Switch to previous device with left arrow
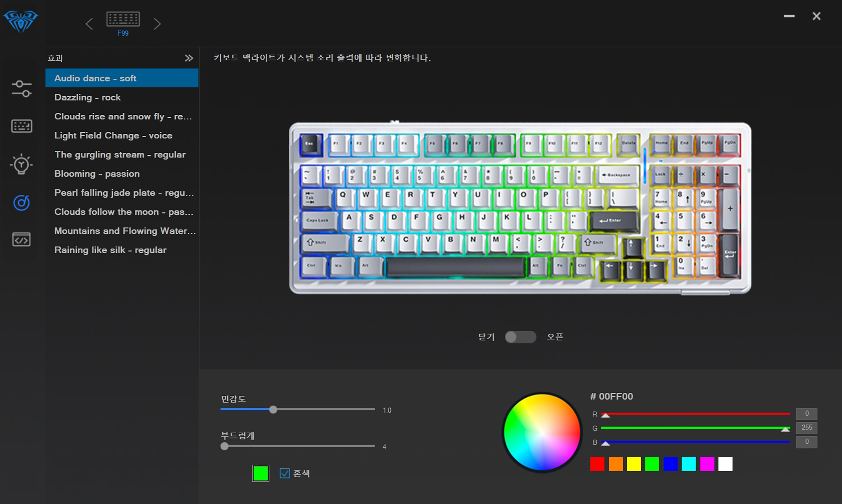The width and height of the screenshot is (842, 504). (x=89, y=24)
